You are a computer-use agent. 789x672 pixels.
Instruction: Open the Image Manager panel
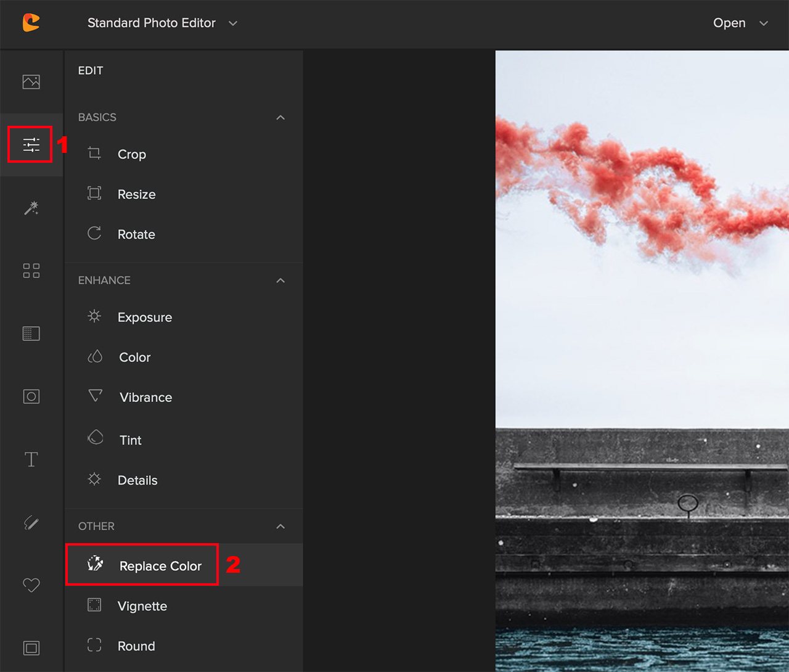coord(31,81)
